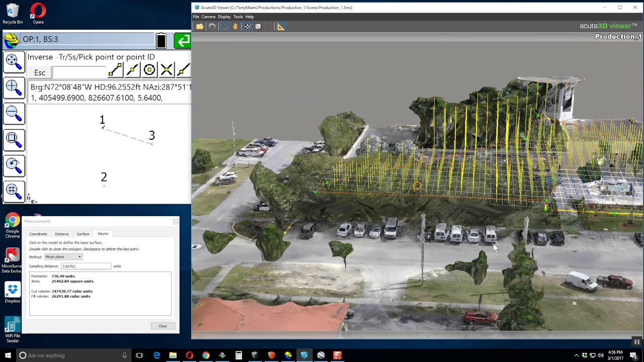Switch to the Surface tab in Measurements
This screenshot has width=644, height=362.
(83, 234)
